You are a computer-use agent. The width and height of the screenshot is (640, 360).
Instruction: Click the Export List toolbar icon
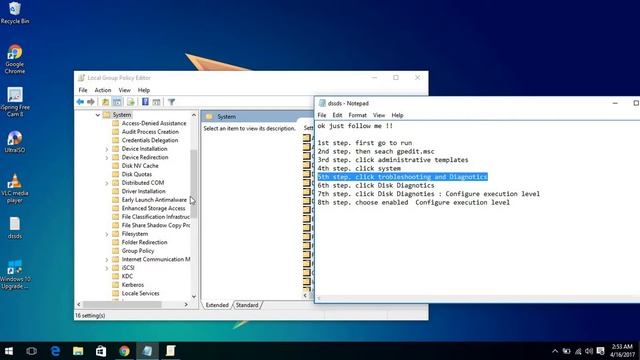[x=131, y=102]
